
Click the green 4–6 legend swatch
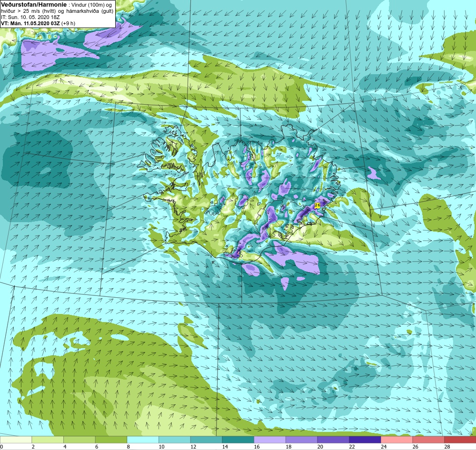coord(79,440)
